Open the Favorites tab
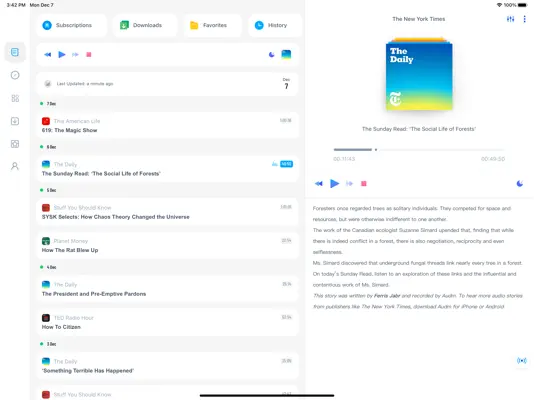This screenshot has width=534, height=400. tap(213, 25)
